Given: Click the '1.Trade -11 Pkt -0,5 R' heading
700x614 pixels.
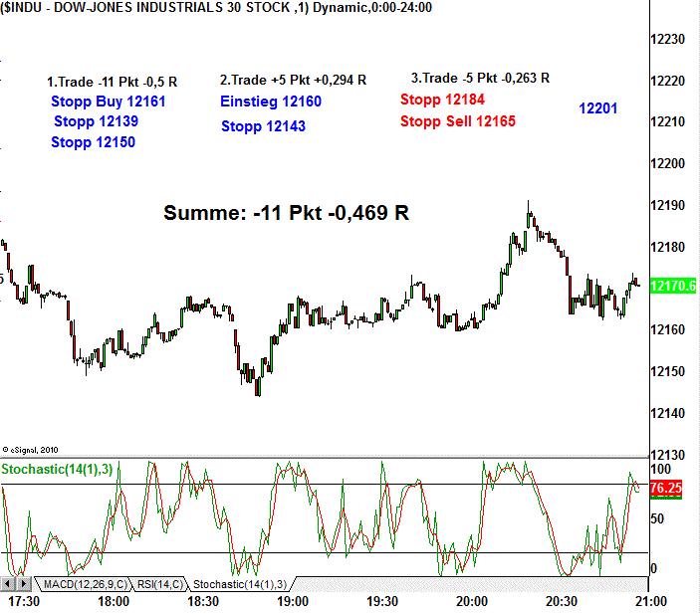Looking at the screenshot, I should tap(113, 83).
